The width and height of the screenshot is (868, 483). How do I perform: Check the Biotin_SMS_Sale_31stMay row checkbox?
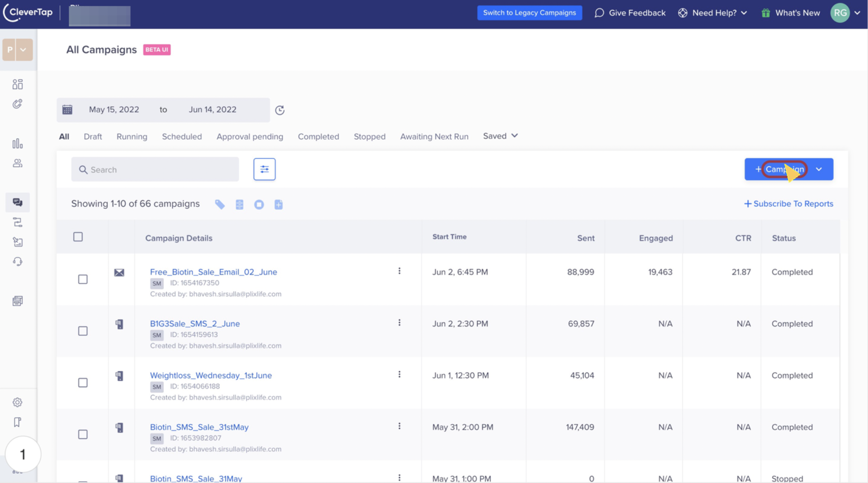(x=83, y=434)
